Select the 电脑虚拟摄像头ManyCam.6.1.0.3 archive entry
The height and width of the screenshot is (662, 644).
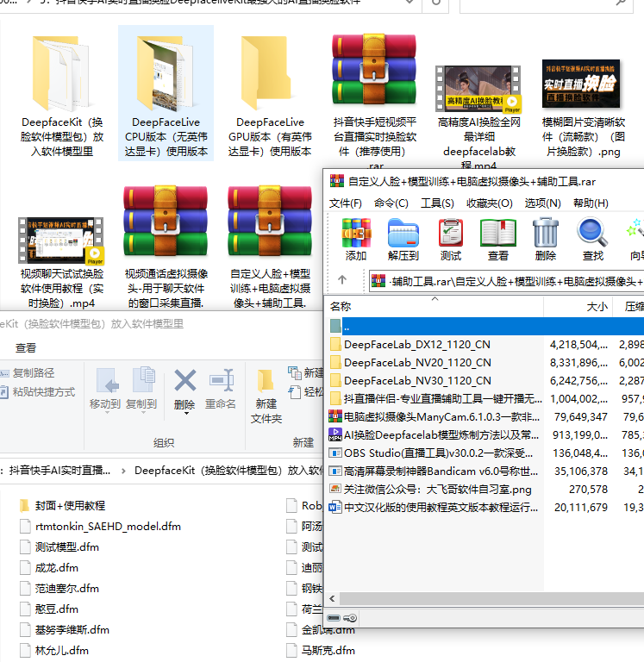click(x=486, y=417)
